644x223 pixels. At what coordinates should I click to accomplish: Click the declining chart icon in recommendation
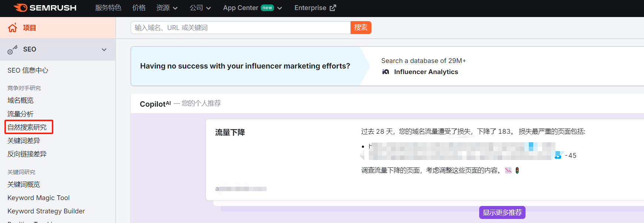[508, 170]
